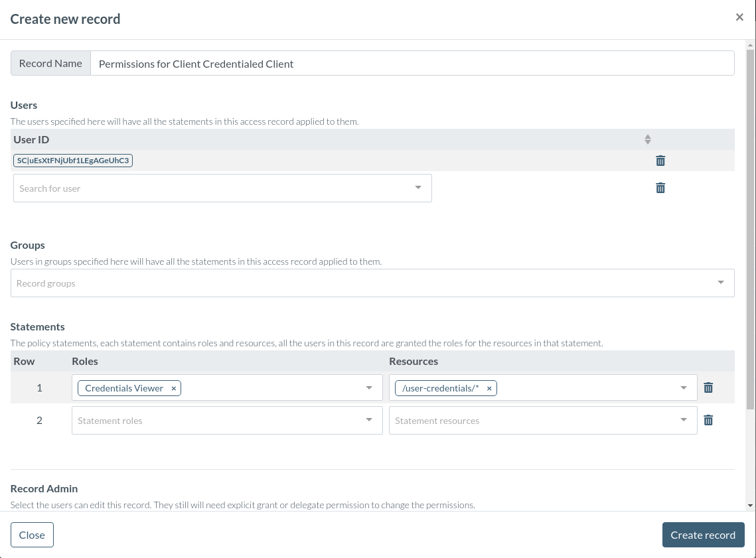756x558 pixels.
Task: Open the resources dropdown in statement row 1
Action: pyautogui.click(x=684, y=387)
